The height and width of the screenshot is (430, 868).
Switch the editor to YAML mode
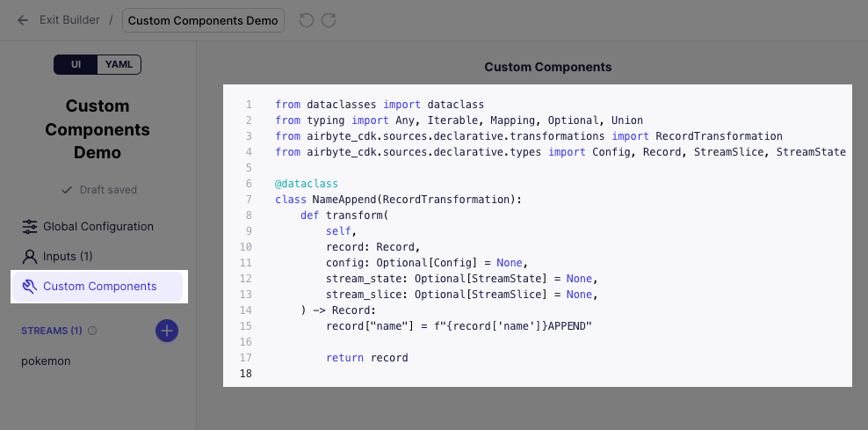pos(119,64)
